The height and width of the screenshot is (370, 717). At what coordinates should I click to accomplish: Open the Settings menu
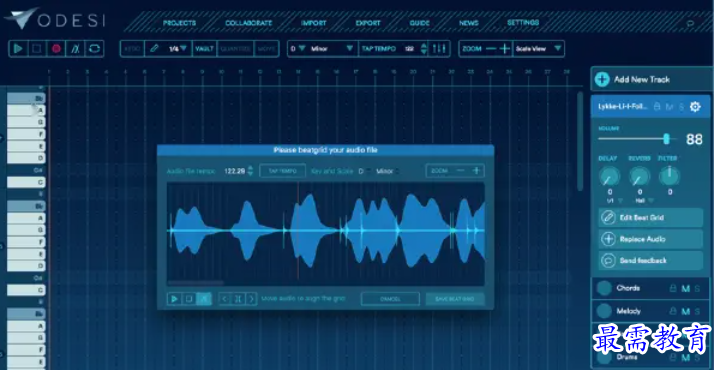(523, 22)
